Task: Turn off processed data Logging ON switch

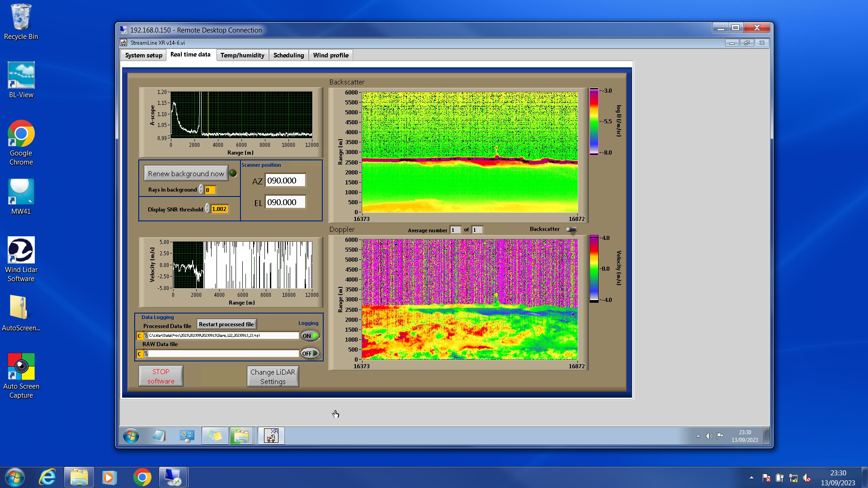Action: pos(310,336)
